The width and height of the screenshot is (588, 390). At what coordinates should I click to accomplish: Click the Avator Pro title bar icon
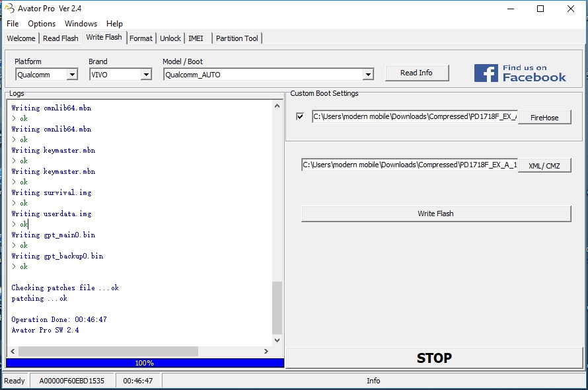pos(9,8)
